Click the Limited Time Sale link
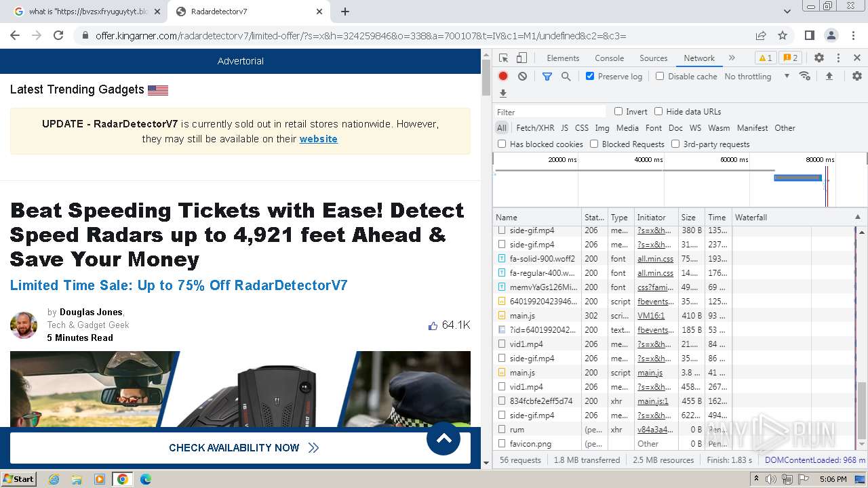Viewport: 868px width, 488px height. pyautogui.click(x=178, y=285)
